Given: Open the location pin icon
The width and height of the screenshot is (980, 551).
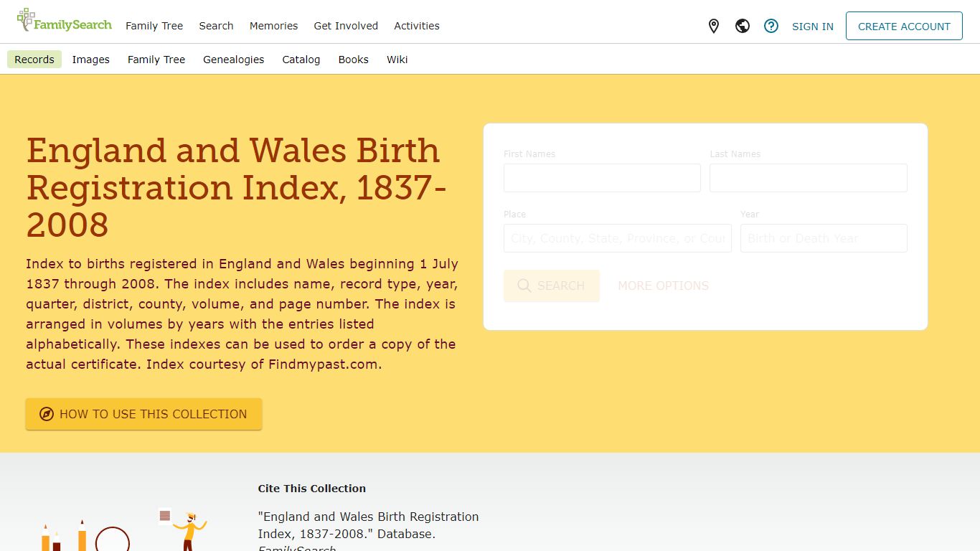Looking at the screenshot, I should 714,26.
